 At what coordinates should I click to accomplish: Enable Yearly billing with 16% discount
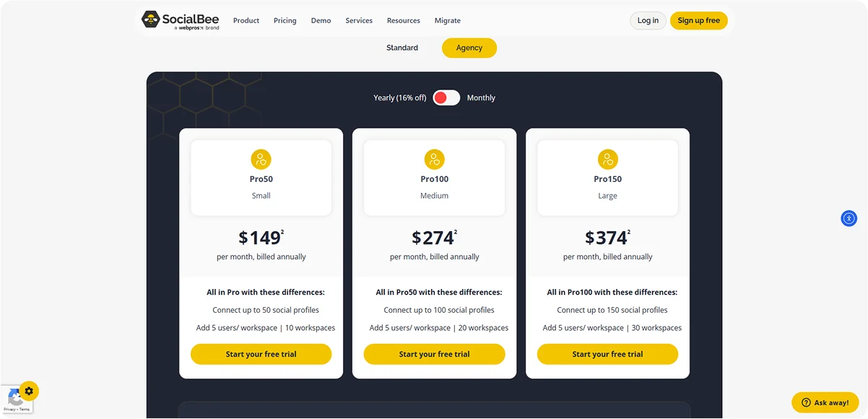tap(399, 98)
